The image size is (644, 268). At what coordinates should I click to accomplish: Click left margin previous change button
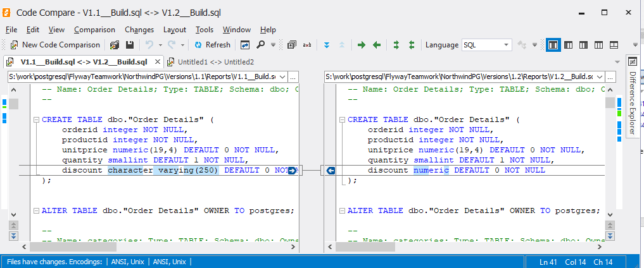point(13,226)
